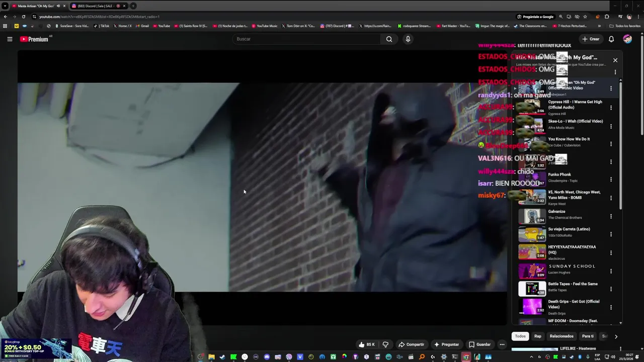Image resolution: width=644 pixels, height=362 pixels.
Task: Open options for Su vieja Carreta item
Action: tap(611, 234)
